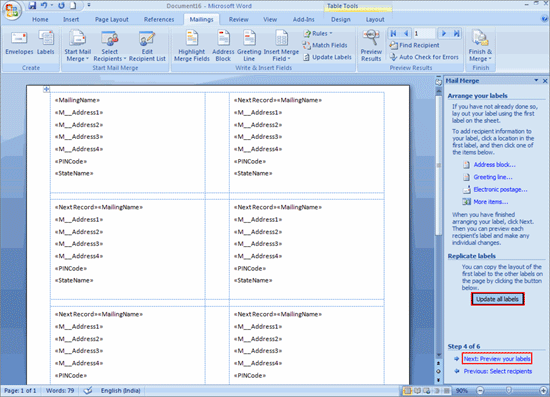Click «StateName» in first label
The width and height of the screenshot is (550, 397).
pos(74,174)
